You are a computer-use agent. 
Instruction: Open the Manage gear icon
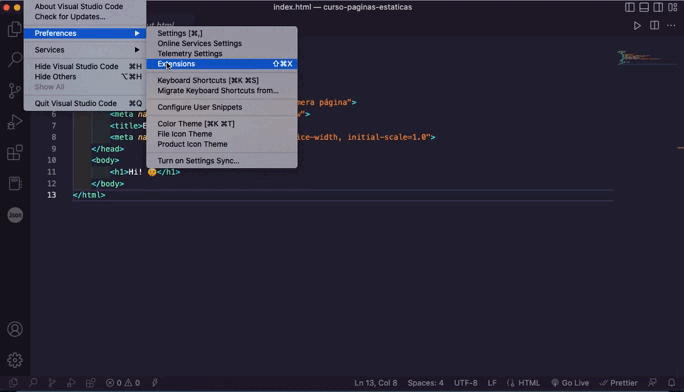pyautogui.click(x=15, y=360)
